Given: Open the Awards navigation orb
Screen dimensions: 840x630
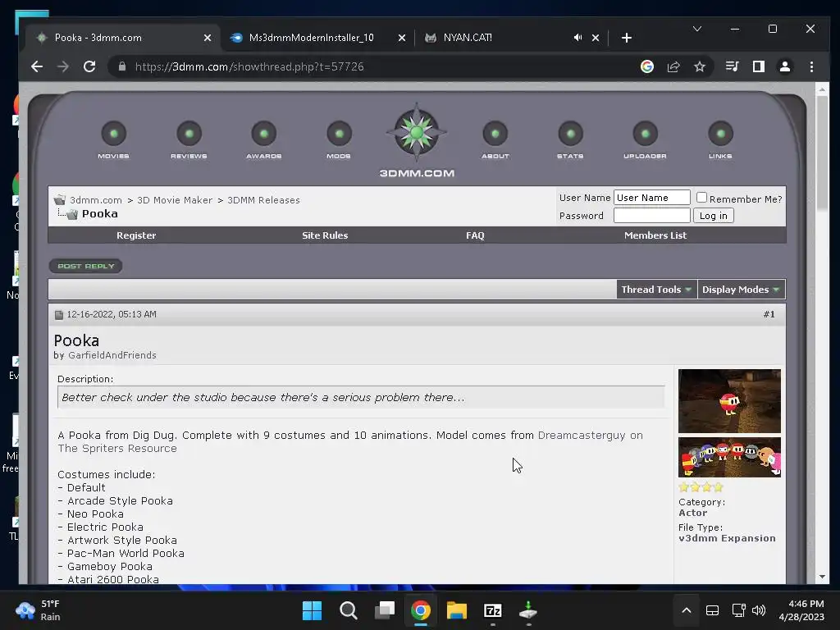Looking at the screenshot, I should (x=264, y=134).
